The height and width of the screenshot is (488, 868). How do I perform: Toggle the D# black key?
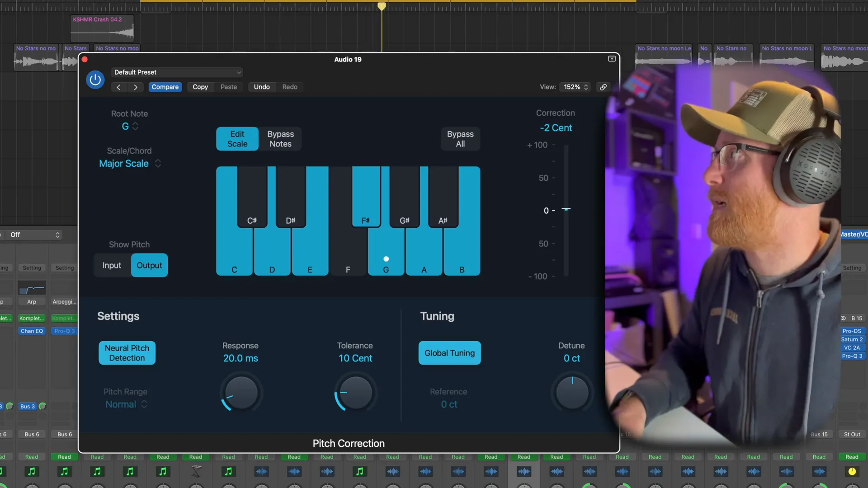(x=291, y=197)
